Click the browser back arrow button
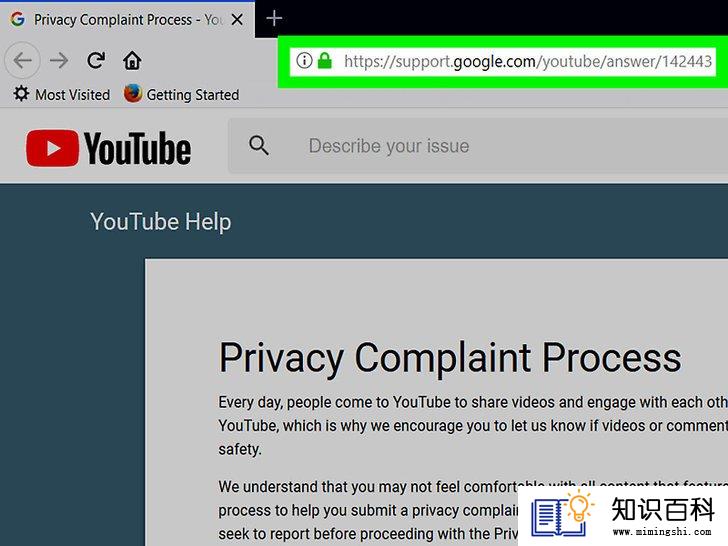The image size is (728, 546). click(22, 60)
